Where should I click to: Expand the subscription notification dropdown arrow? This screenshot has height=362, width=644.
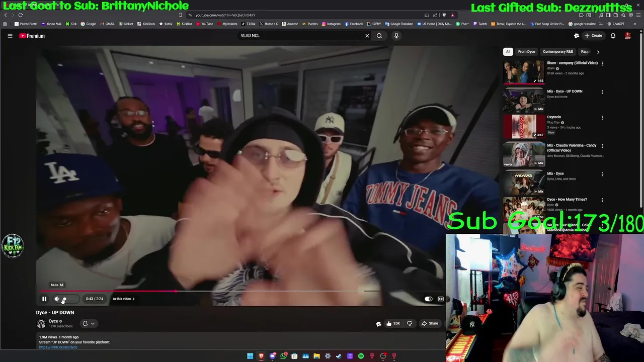(x=93, y=323)
